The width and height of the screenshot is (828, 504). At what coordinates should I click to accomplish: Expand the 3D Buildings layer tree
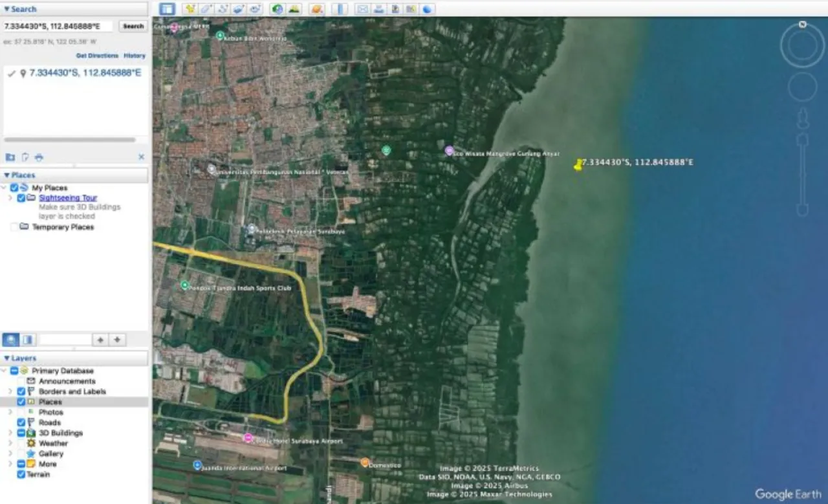(10, 433)
